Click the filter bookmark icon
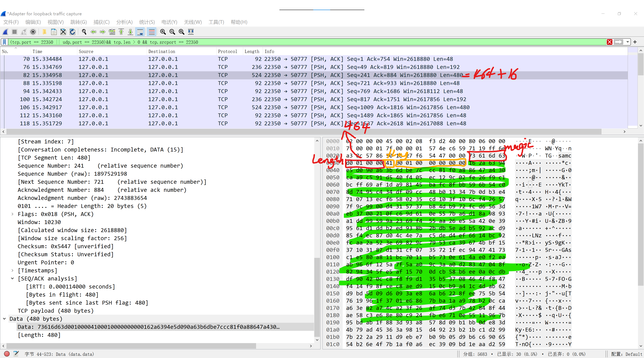Viewport: 644px width, 358px height. point(4,42)
